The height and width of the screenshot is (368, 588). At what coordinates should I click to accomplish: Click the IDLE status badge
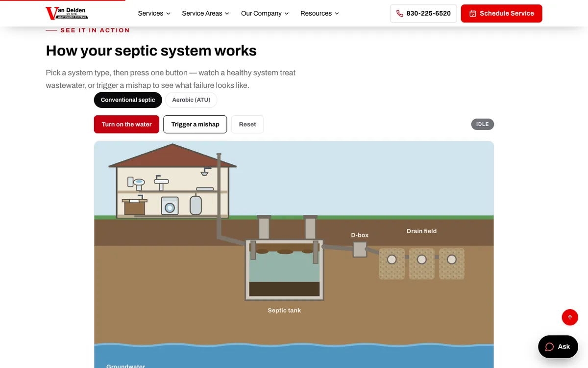(x=483, y=124)
